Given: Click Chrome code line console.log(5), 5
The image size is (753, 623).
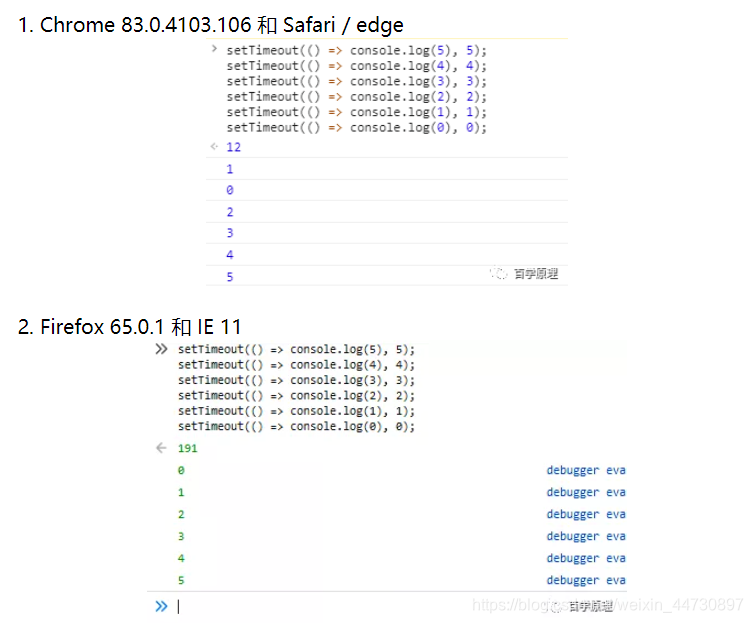Looking at the screenshot, I should coord(356,50).
